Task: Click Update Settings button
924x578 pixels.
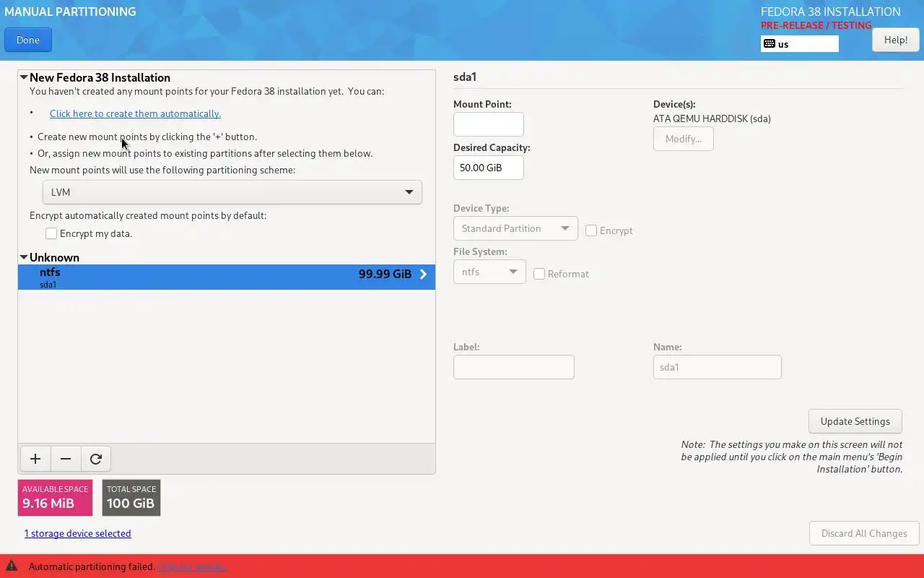Action: [855, 421]
